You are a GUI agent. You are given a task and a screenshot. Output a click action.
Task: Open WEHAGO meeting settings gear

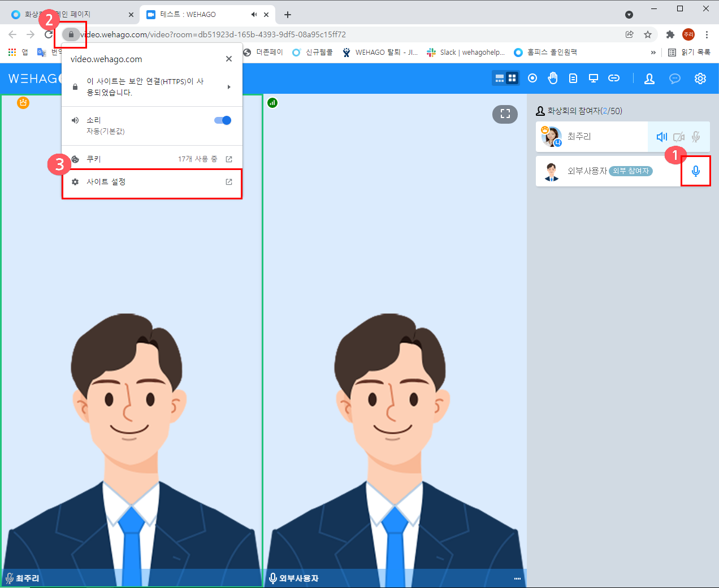pos(700,79)
